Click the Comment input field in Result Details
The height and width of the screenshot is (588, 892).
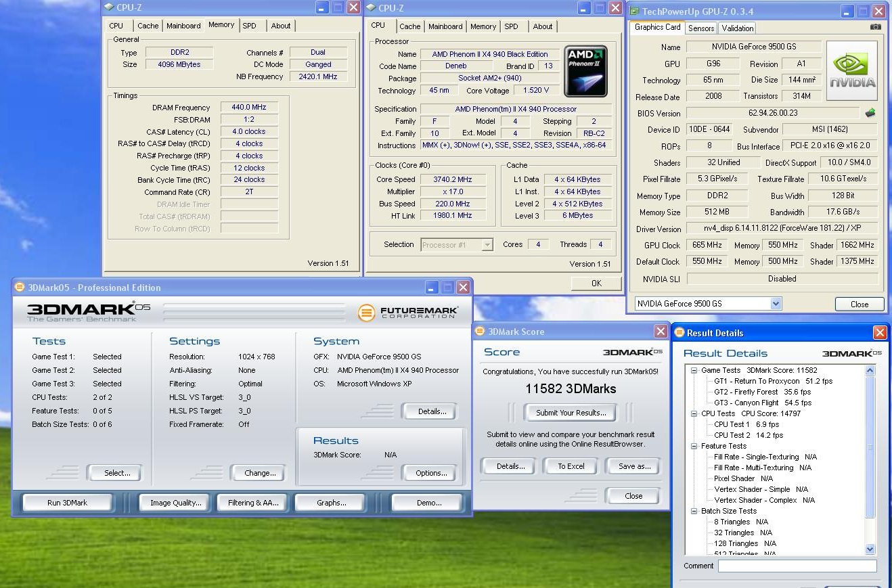coord(797,566)
